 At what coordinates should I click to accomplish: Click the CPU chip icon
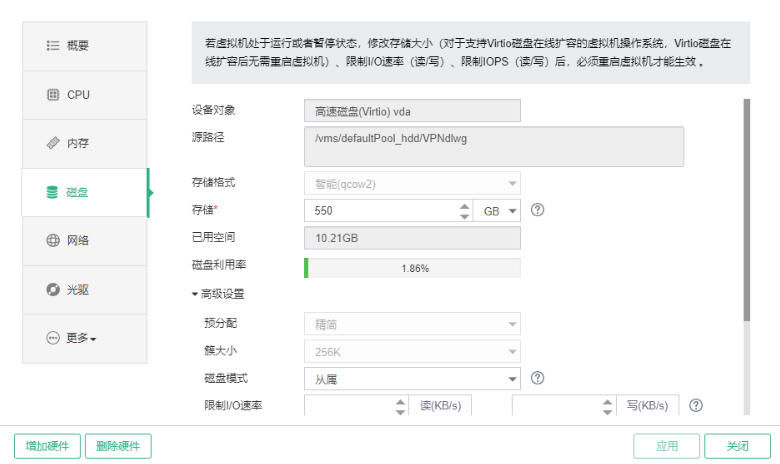click(x=53, y=95)
